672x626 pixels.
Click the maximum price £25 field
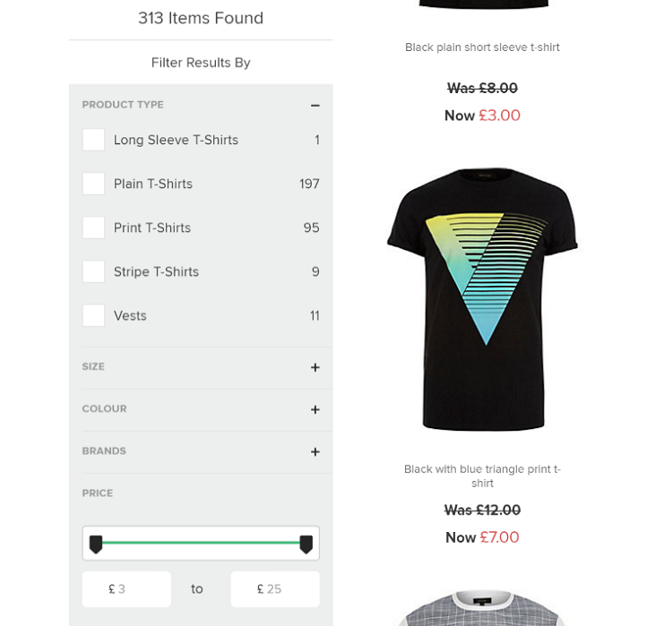(275, 589)
